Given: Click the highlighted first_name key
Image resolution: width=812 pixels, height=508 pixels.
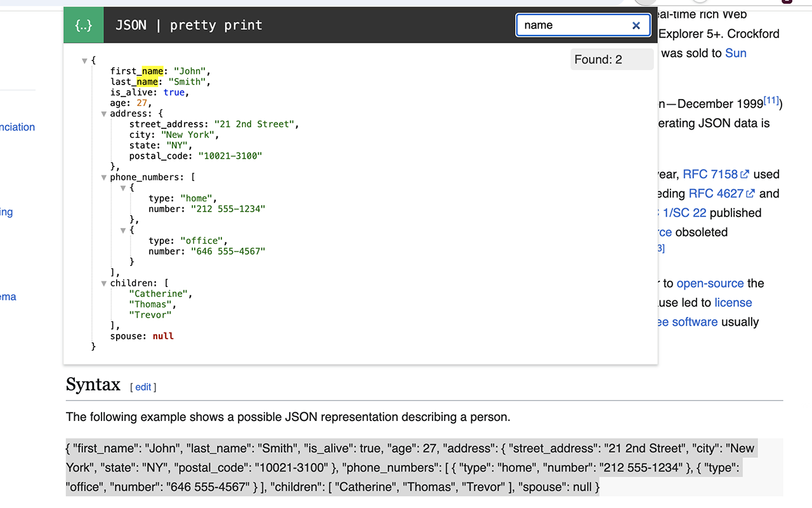Looking at the screenshot, I should 136,71.
